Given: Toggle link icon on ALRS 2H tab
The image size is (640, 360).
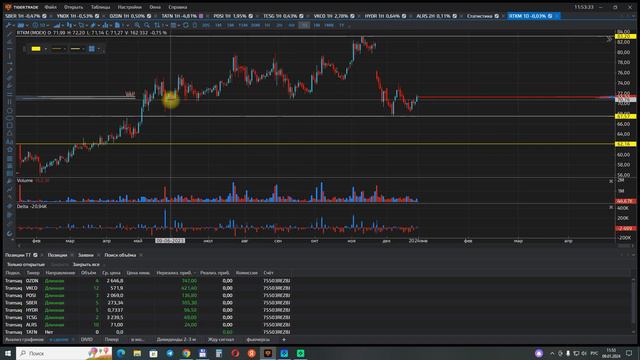Looking at the screenshot, I should [454, 16].
